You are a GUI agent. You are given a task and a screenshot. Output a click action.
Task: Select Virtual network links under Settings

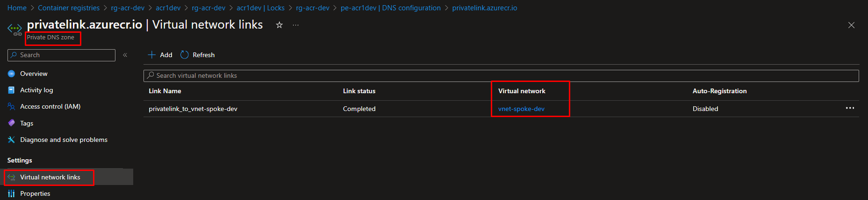tap(50, 177)
